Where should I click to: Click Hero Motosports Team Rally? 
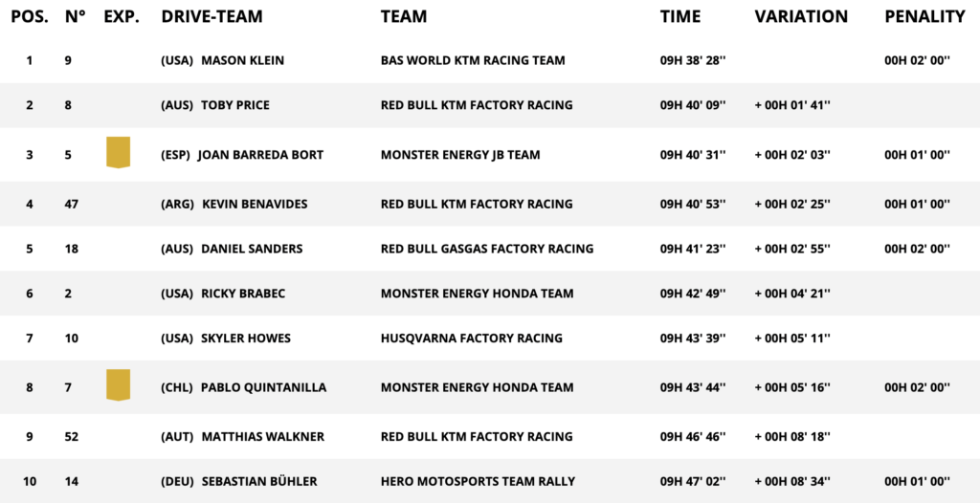coord(476,482)
